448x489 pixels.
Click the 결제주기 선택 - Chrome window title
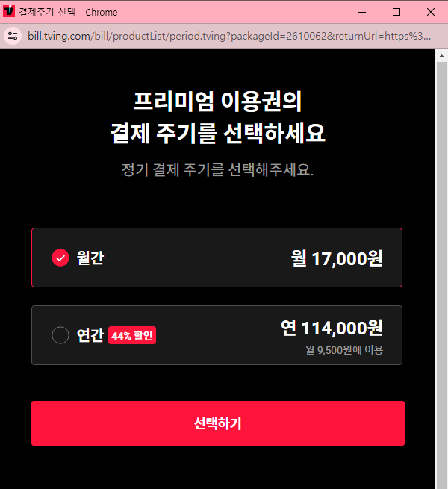[x=69, y=12]
